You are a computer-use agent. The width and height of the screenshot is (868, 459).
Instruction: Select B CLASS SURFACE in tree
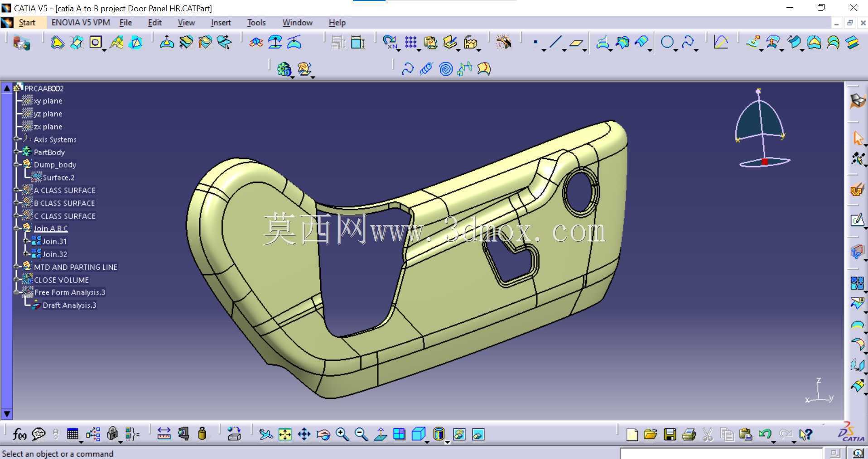64,203
